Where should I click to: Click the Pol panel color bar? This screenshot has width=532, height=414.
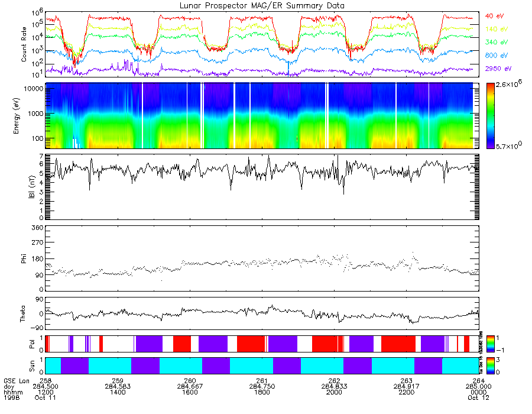coord(490,344)
